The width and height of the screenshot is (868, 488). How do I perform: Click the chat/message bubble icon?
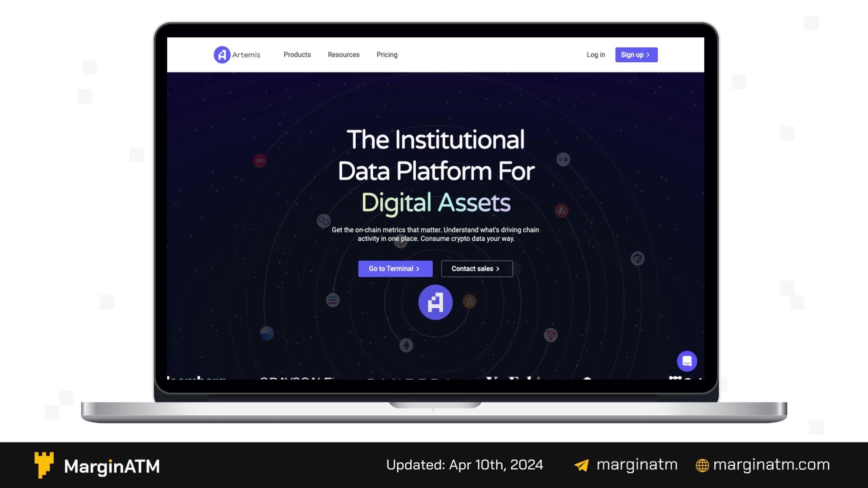coord(687,361)
